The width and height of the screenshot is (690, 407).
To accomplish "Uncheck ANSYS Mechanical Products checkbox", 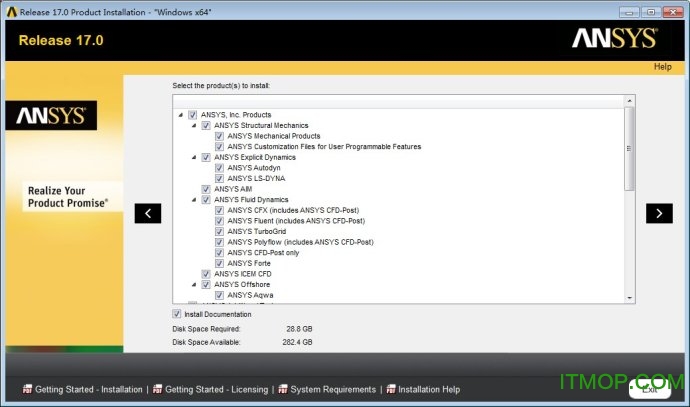I will (x=219, y=136).
